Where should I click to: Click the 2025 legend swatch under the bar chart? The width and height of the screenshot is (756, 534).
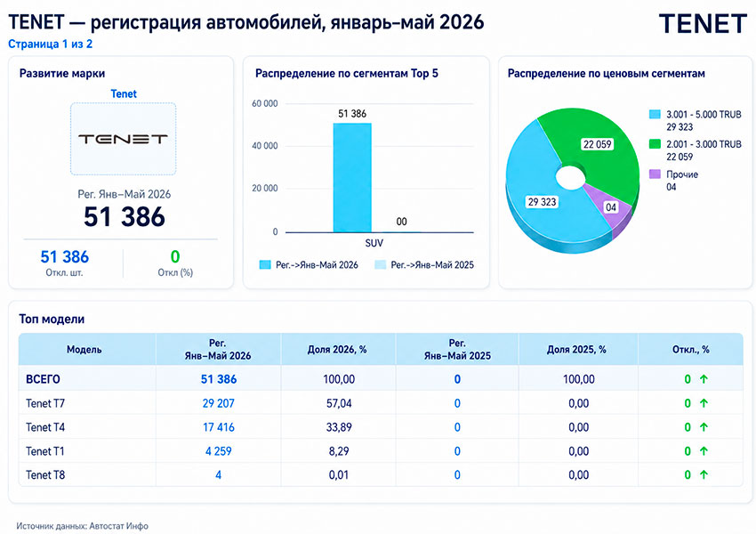381,265
